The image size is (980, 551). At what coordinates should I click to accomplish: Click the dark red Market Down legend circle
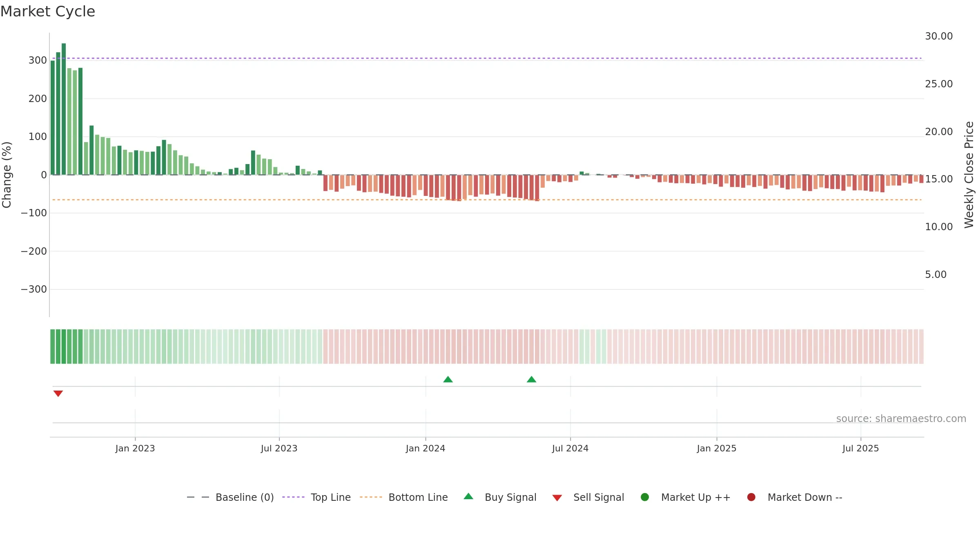(x=751, y=497)
